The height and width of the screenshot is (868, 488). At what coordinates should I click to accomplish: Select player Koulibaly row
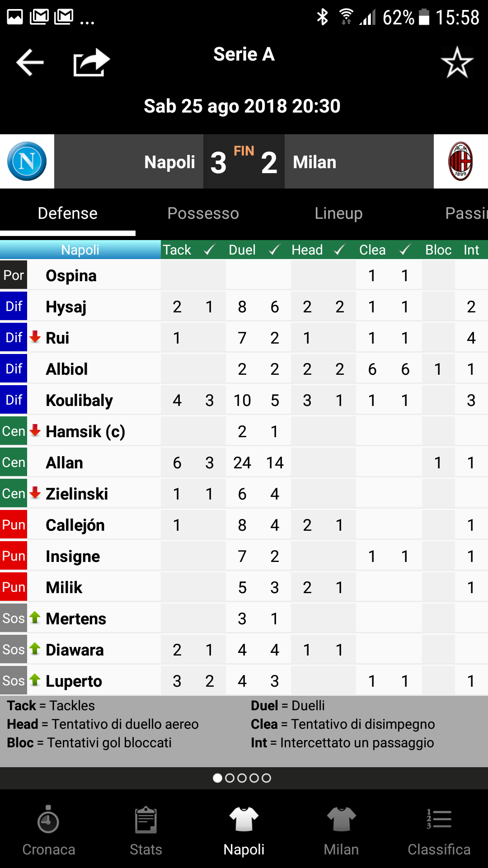[80, 400]
